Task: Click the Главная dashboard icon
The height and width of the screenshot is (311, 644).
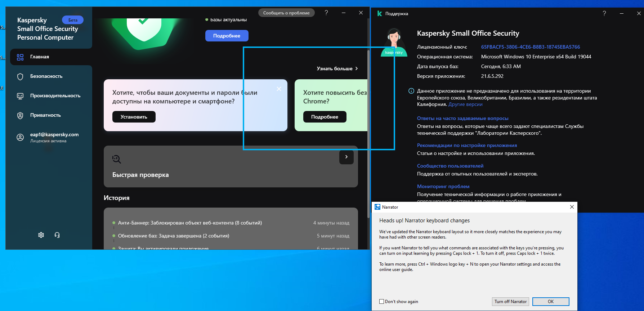Action: tap(20, 57)
